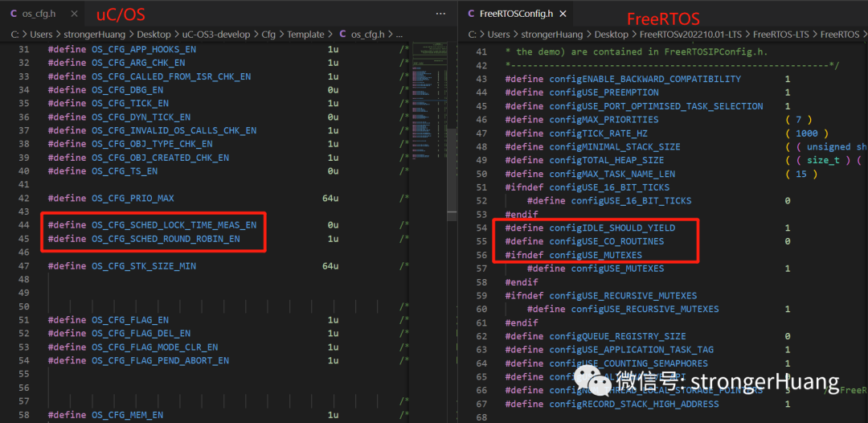Click configIDLE_SHOULD_YIELD identifier
868x423 pixels.
point(612,228)
